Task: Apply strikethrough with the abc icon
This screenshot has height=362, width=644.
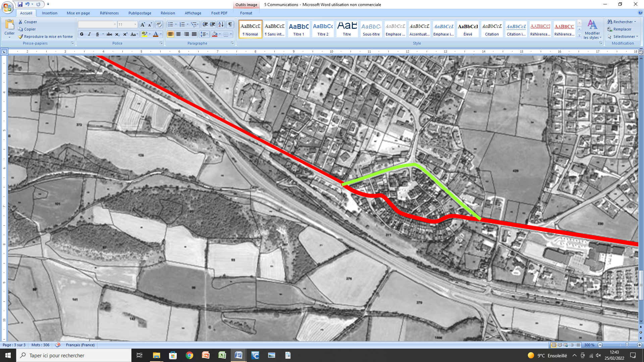Action: click(109, 34)
